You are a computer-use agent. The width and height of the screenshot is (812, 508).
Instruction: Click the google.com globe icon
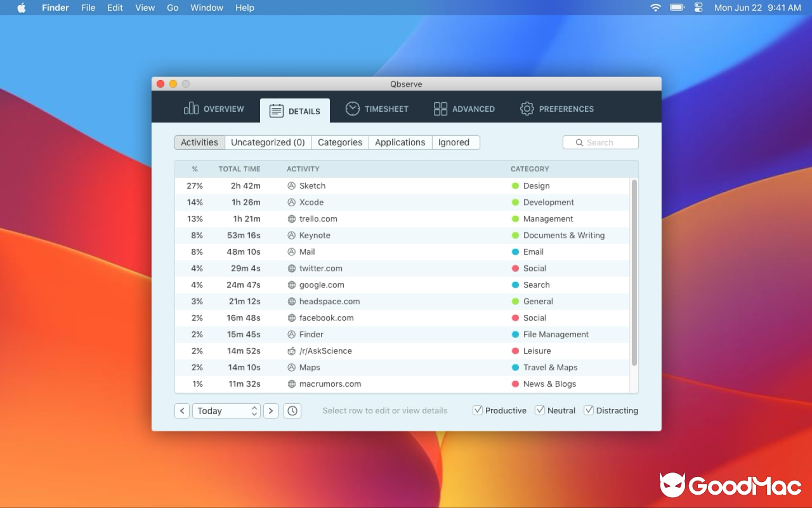pyautogui.click(x=292, y=285)
